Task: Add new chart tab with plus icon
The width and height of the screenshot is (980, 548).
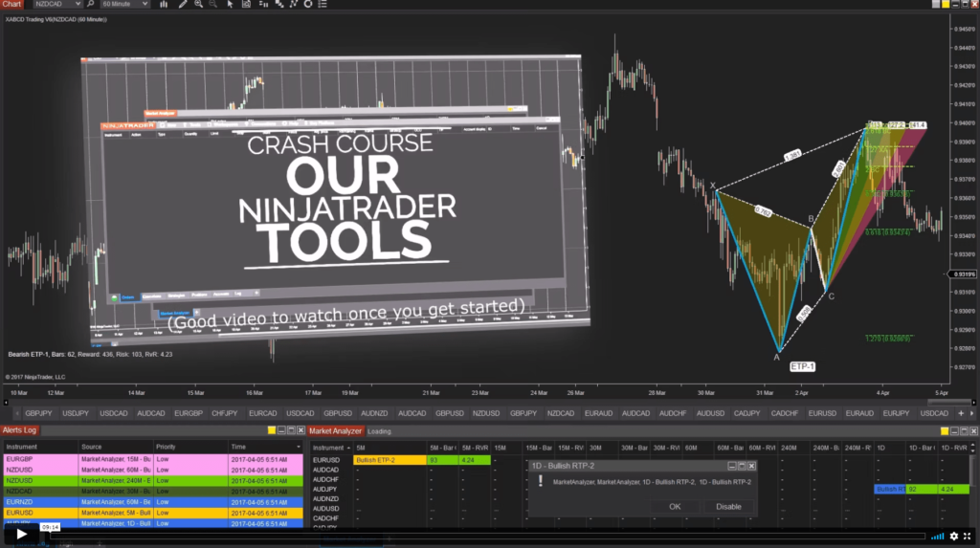Action: pos(961,413)
